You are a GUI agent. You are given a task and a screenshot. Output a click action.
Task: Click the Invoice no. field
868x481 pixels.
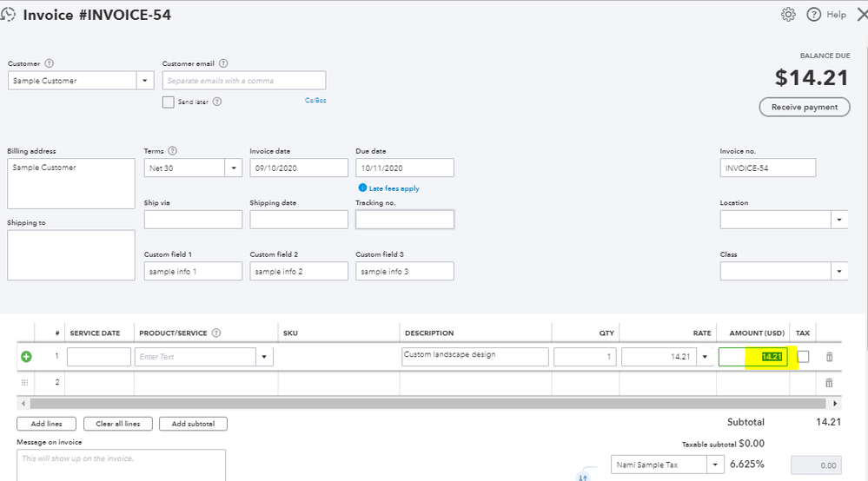coord(768,168)
